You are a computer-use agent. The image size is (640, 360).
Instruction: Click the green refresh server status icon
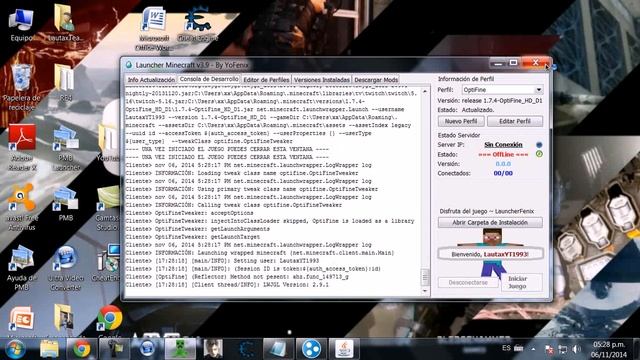point(539,154)
